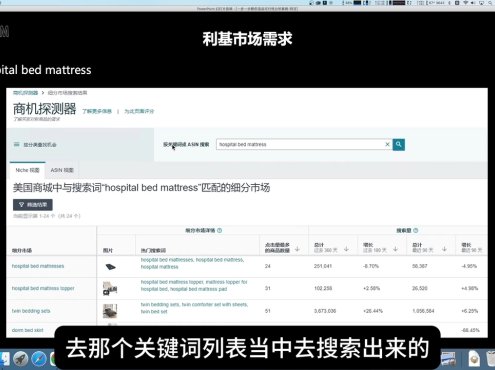Click the +26.44% growth value

[373, 311]
